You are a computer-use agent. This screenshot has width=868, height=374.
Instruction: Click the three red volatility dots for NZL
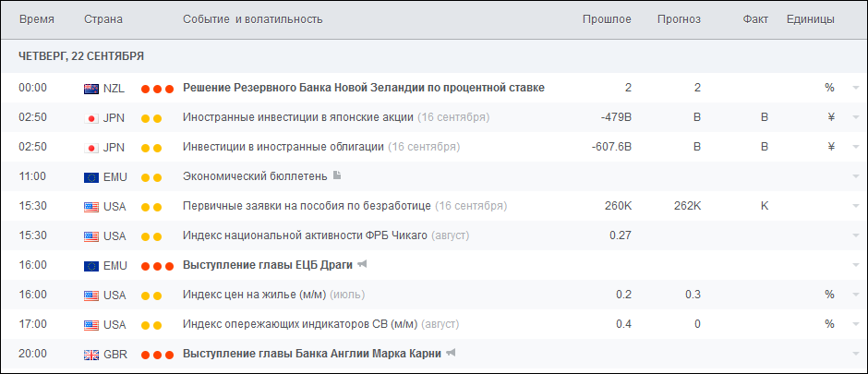(157, 89)
